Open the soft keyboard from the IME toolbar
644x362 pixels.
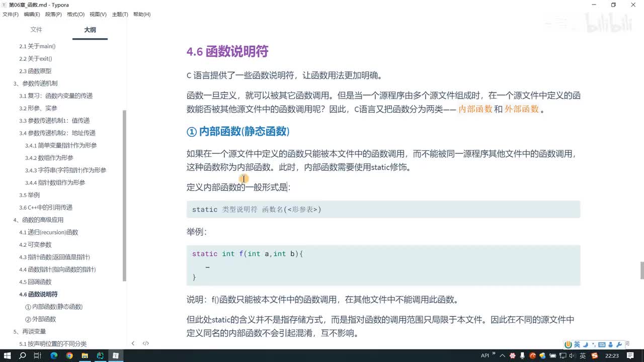coord(602,345)
